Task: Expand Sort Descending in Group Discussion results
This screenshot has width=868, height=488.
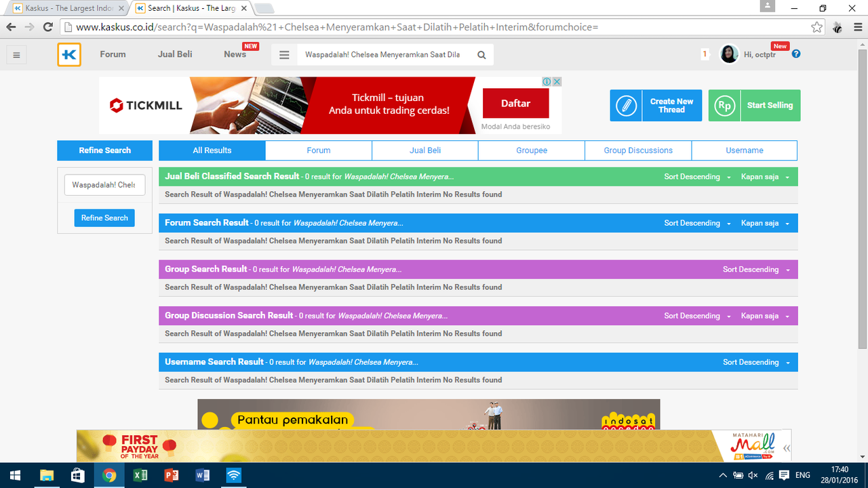Action: (x=697, y=316)
